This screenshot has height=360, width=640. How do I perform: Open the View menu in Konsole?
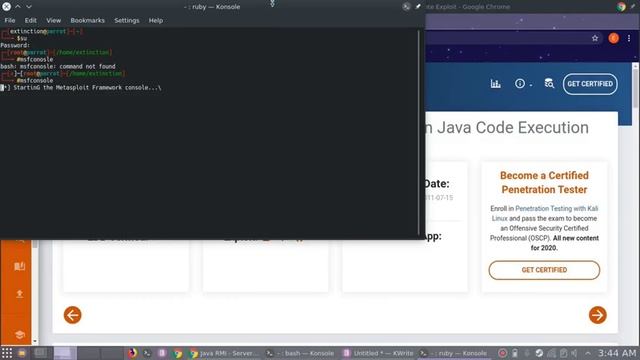coord(53,20)
